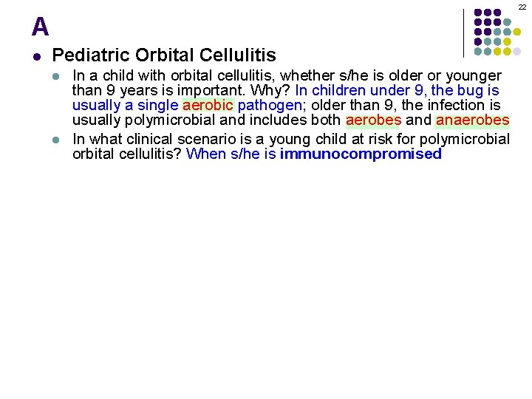532x399 pixels.
Task: Click blue text 'In children under 9'
Action: pyautogui.click(x=359, y=91)
